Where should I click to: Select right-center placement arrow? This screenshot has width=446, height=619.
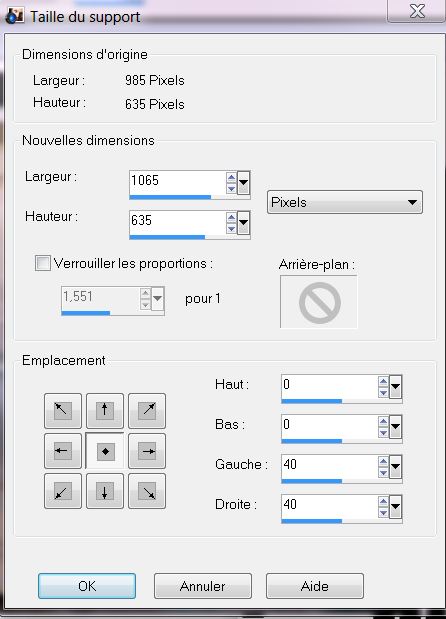coord(147,451)
